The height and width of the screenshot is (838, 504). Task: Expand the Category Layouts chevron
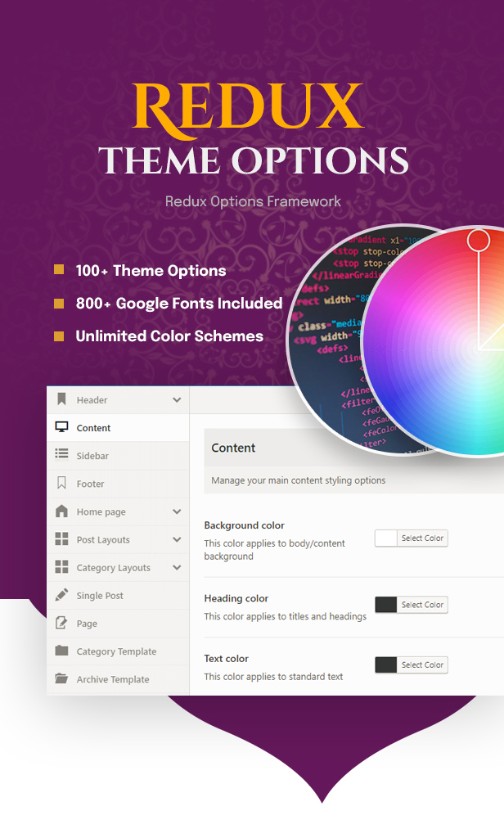pyautogui.click(x=177, y=567)
